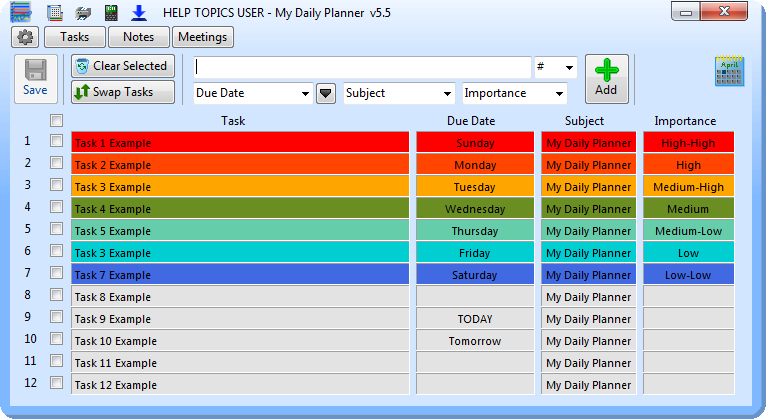
Task: Switch to the Notes tab
Action: coord(139,37)
